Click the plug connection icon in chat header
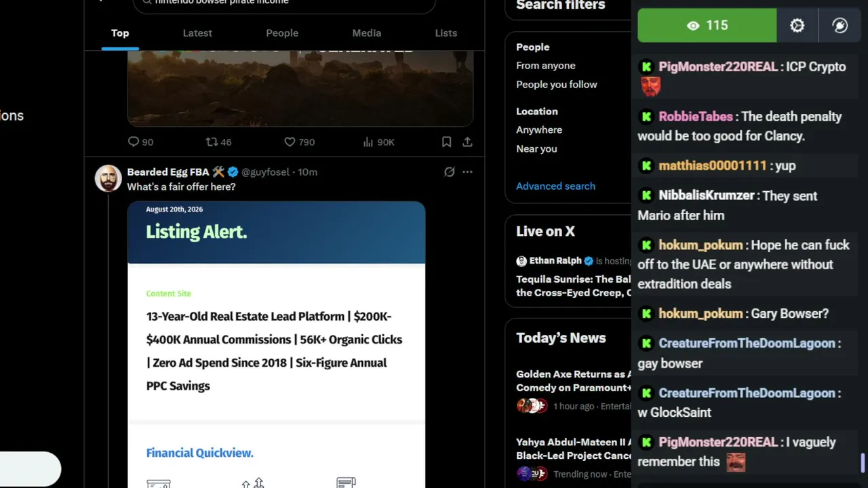 tap(840, 26)
